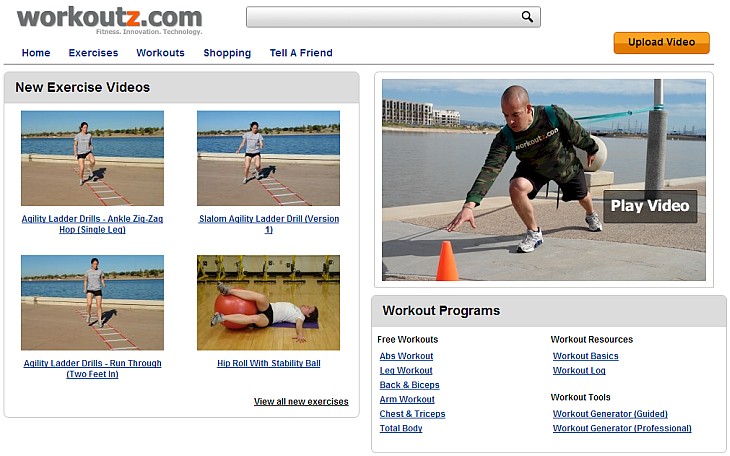Open the Shopping navigation link
The height and width of the screenshot is (456, 730).
point(227,53)
